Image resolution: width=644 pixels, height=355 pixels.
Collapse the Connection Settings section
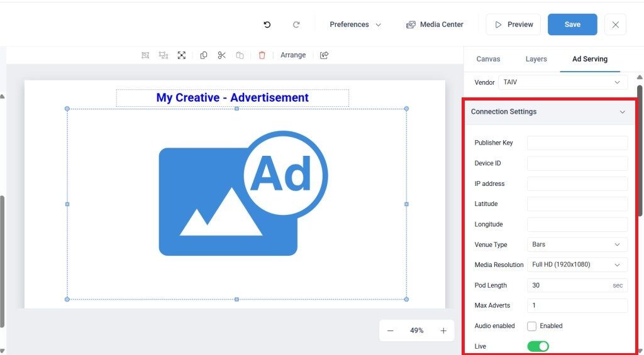click(x=622, y=112)
